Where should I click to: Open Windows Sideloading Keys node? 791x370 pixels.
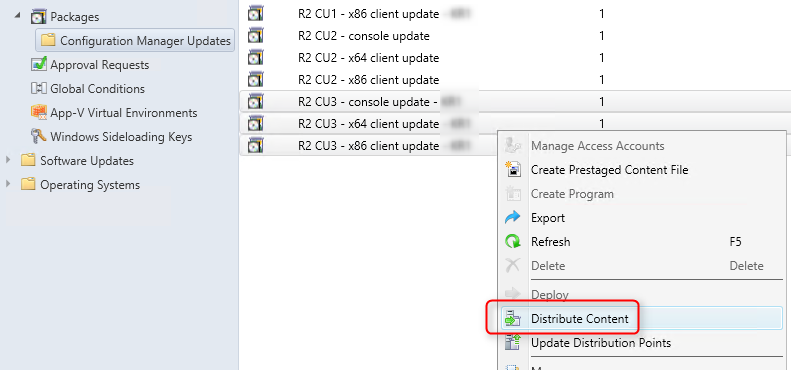pos(121,137)
